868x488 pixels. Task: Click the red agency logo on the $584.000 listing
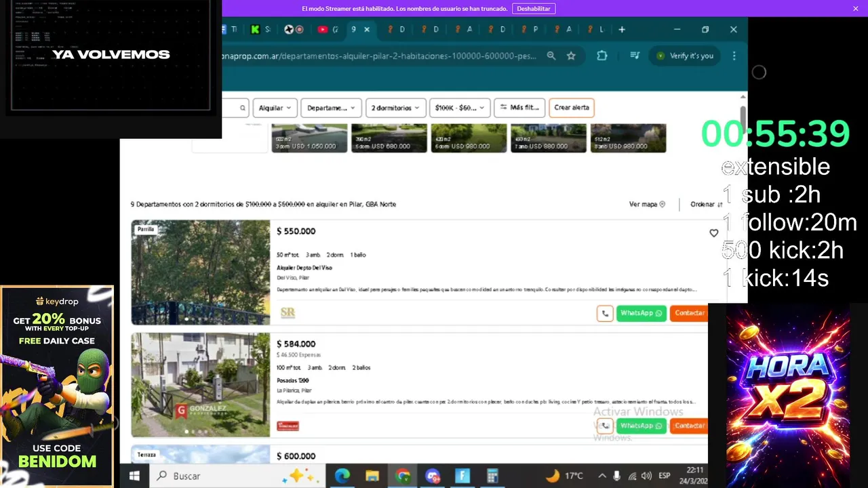(x=288, y=426)
